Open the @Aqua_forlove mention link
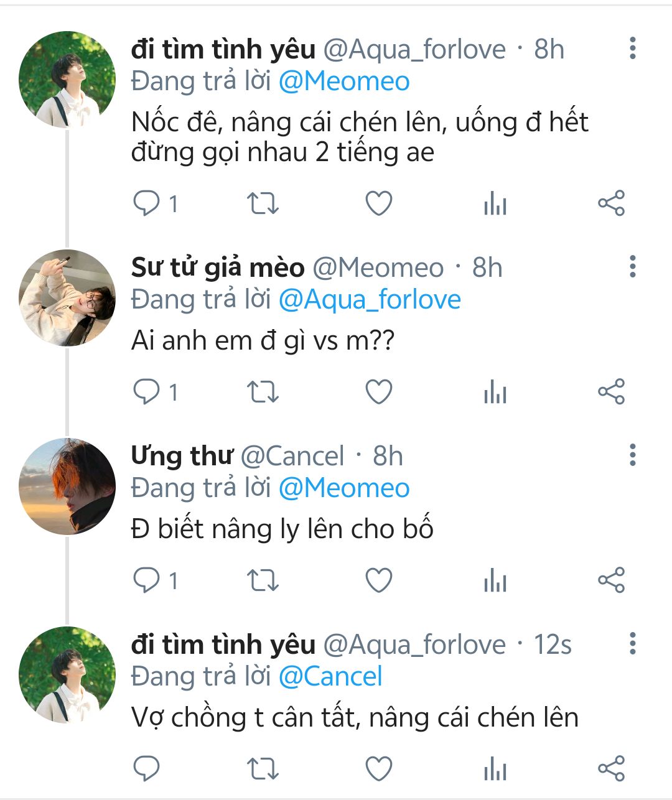 click(x=370, y=300)
